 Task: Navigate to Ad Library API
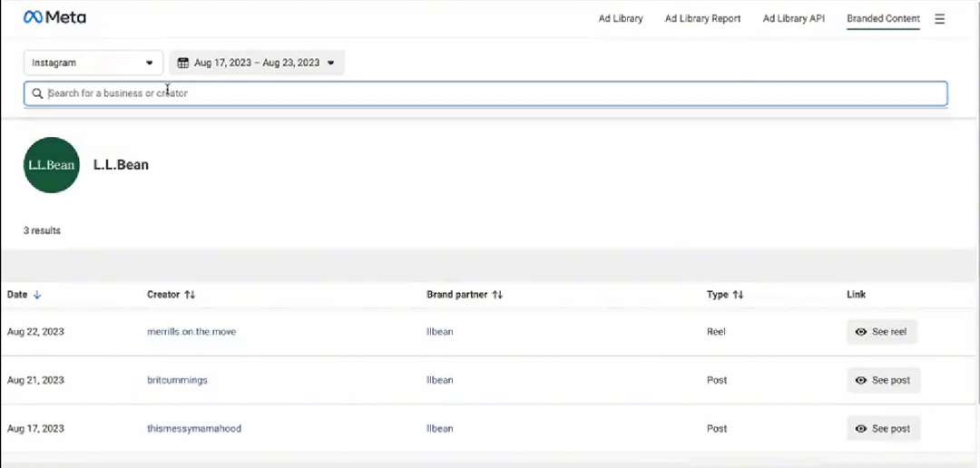793,18
